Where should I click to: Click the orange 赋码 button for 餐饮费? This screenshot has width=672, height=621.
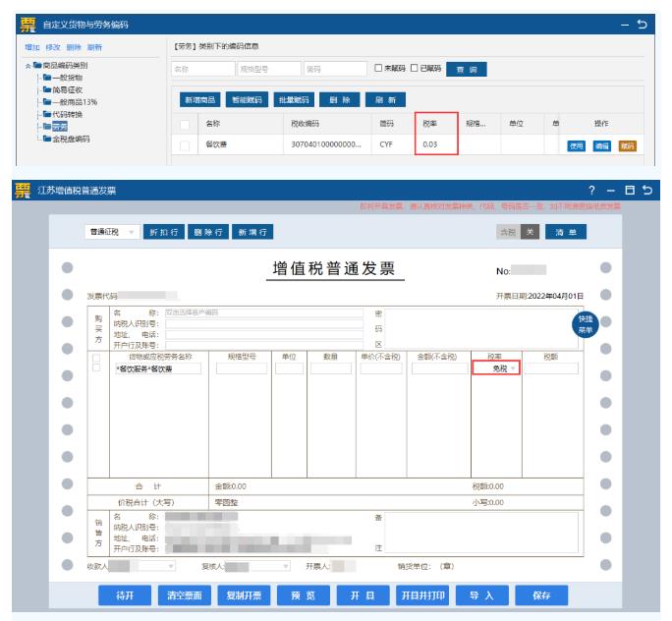pyautogui.click(x=626, y=145)
